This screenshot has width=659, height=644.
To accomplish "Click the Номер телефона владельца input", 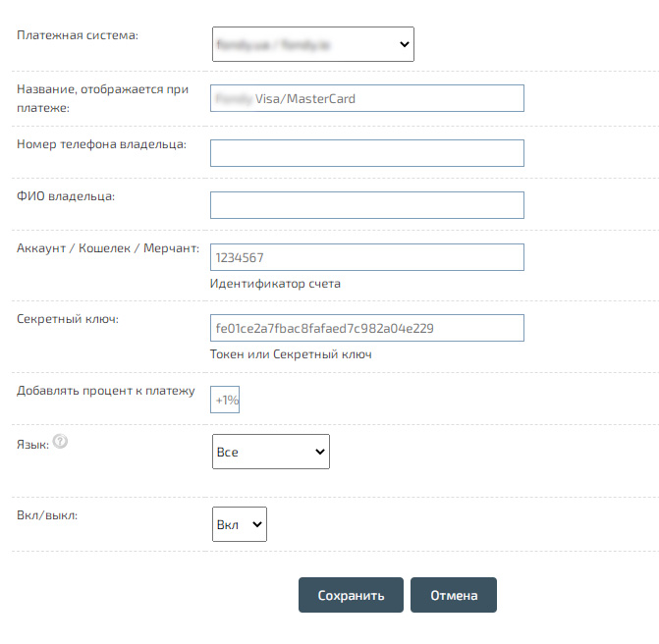I will [x=366, y=153].
